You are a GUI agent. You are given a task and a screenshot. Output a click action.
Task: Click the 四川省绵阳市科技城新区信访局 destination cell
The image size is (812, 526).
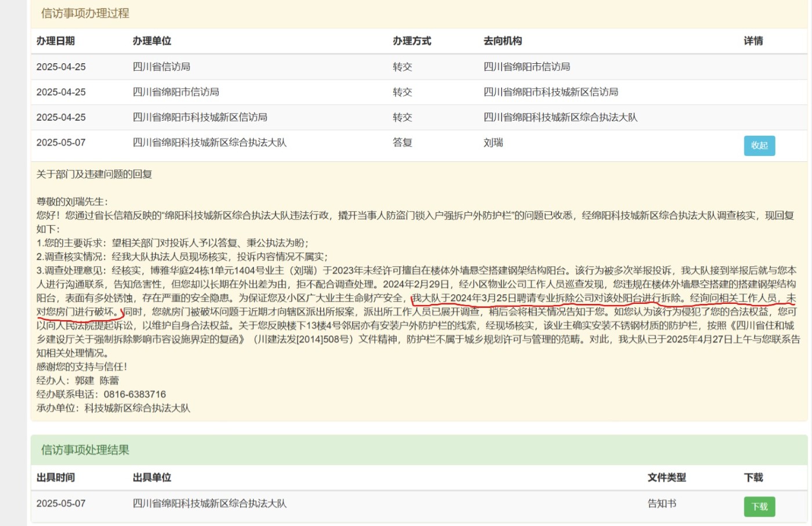tap(550, 92)
